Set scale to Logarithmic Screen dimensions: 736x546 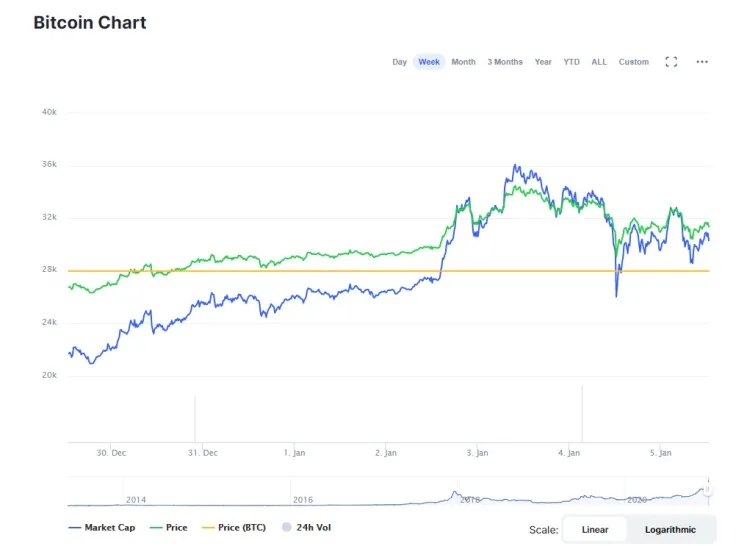point(670,530)
